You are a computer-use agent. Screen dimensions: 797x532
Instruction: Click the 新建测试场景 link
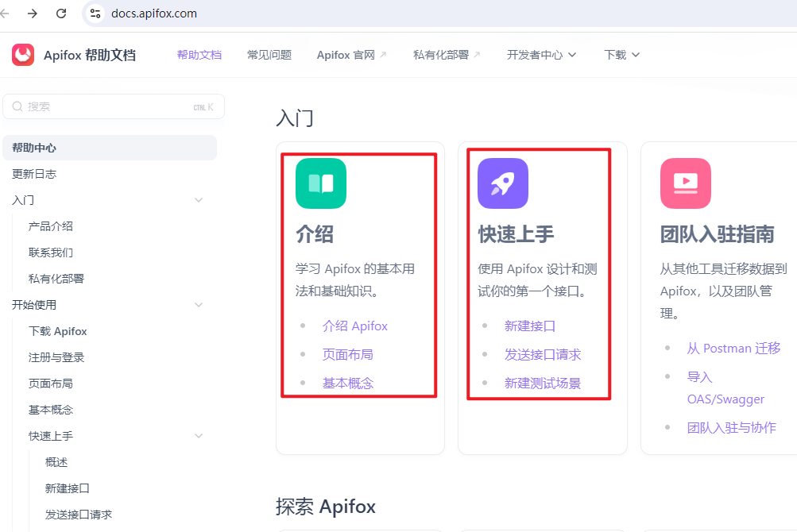pyautogui.click(x=543, y=384)
